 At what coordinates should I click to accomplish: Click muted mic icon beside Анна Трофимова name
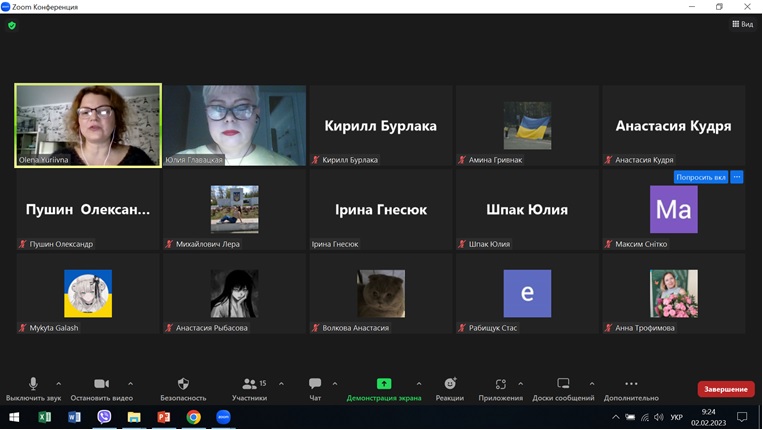pyautogui.click(x=608, y=328)
